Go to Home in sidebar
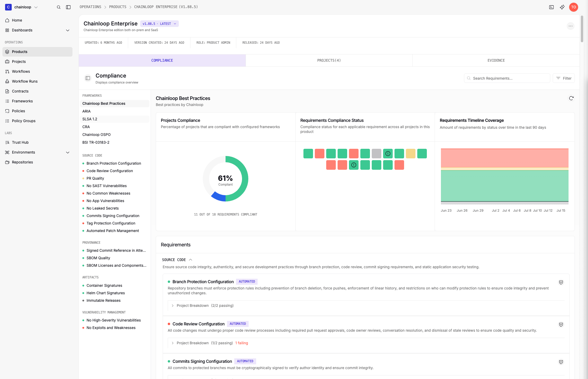 click(37, 20)
